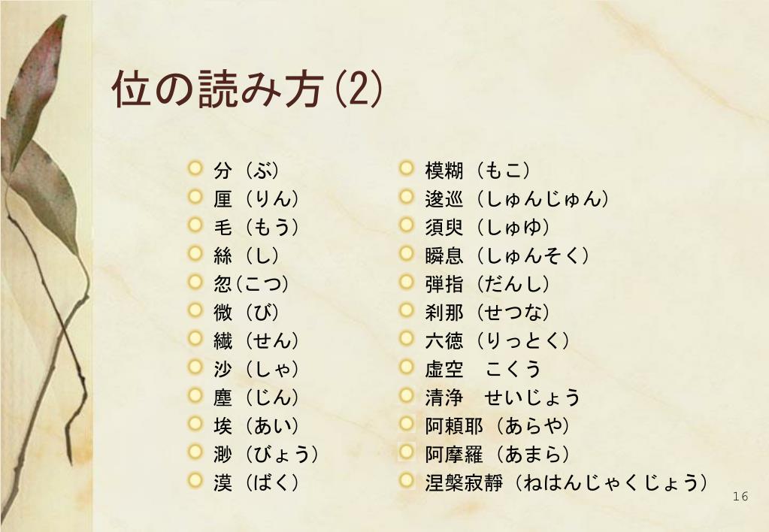Click the entry 虚空 こくう
The width and height of the screenshot is (769, 532).
click(x=483, y=369)
